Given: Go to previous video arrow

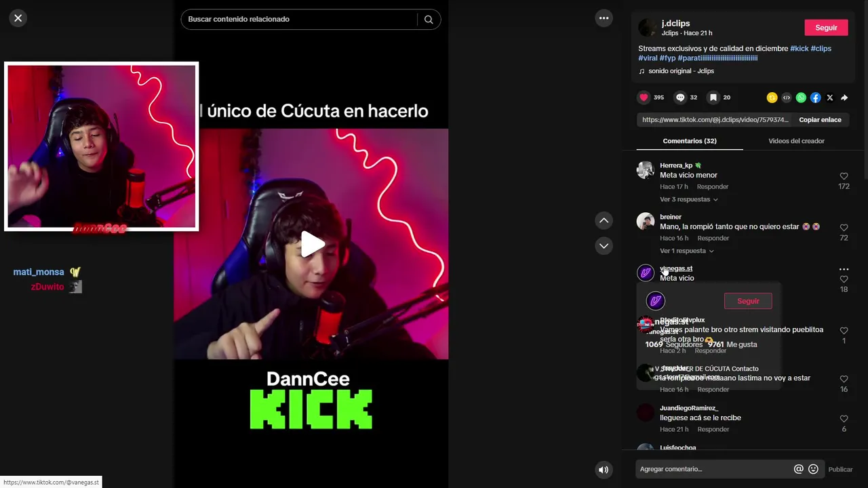Looking at the screenshot, I should [x=604, y=220].
